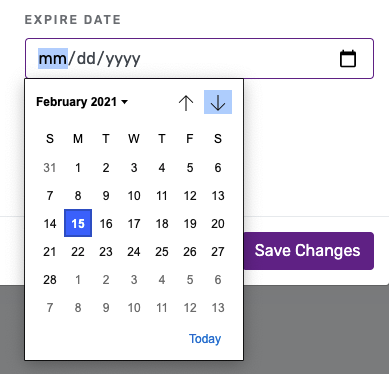Select February 22 in the calendar
This screenshot has height=374, width=389.
coord(78,251)
